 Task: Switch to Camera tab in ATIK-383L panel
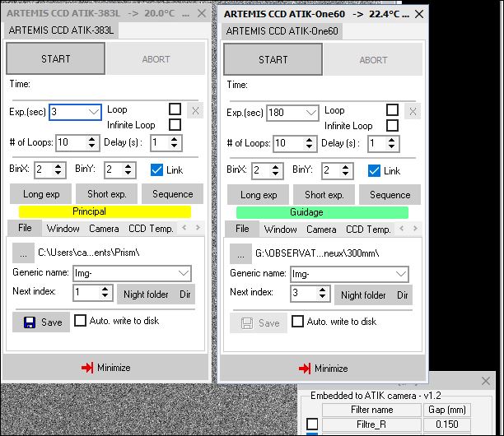(104, 229)
